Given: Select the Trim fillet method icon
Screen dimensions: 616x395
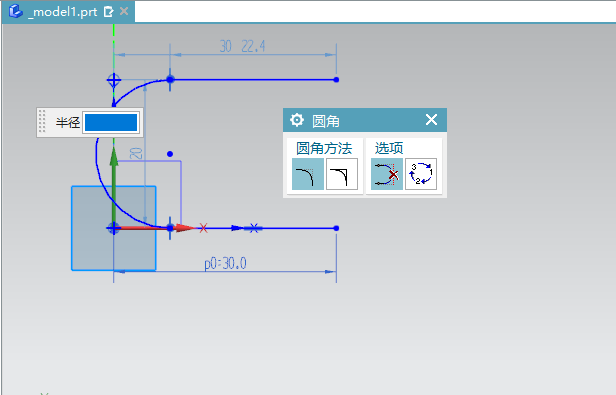Looking at the screenshot, I should click(x=308, y=174).
